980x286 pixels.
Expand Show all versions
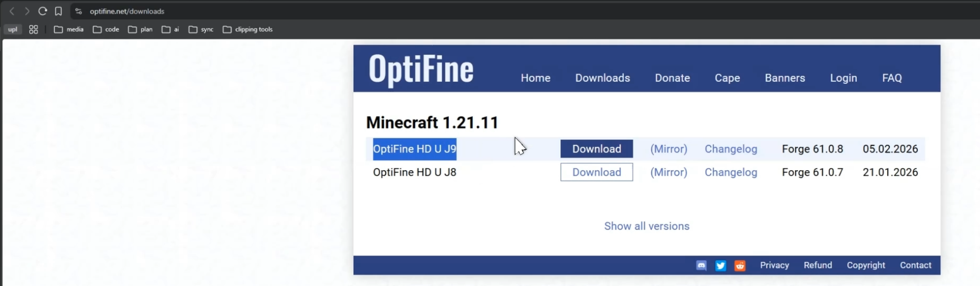click(x=647, y=226)
